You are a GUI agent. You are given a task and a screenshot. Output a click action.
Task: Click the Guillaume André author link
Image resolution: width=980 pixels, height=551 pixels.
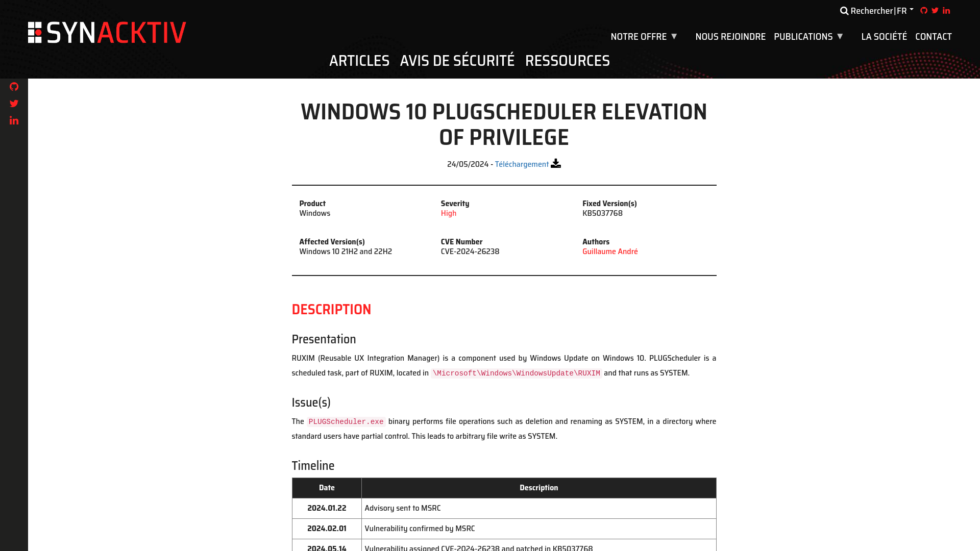(x=610, y=251)
